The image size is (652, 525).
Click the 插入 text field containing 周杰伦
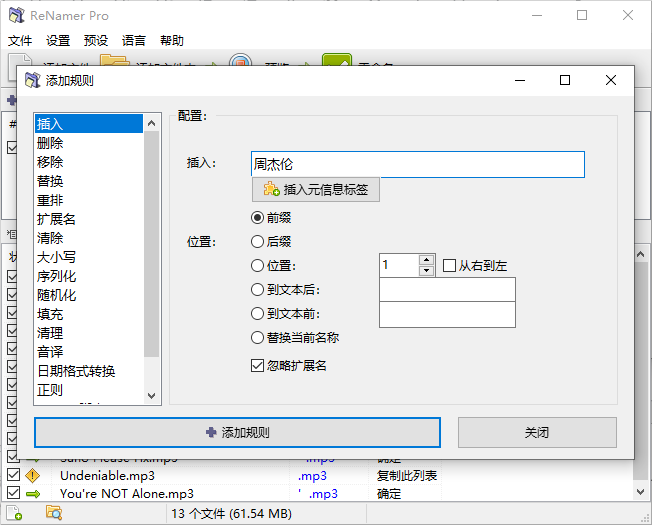(x=418, y=165)
